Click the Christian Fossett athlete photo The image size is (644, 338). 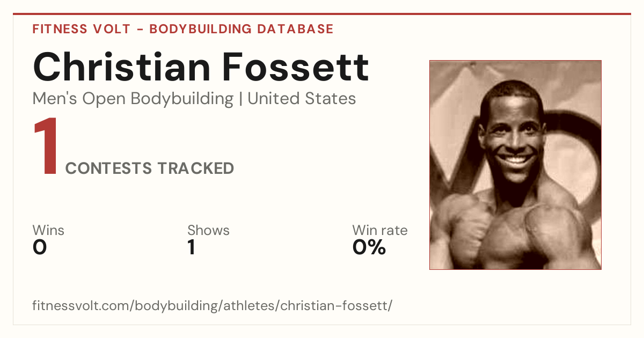pyautogui.click(x=515, y=165)
